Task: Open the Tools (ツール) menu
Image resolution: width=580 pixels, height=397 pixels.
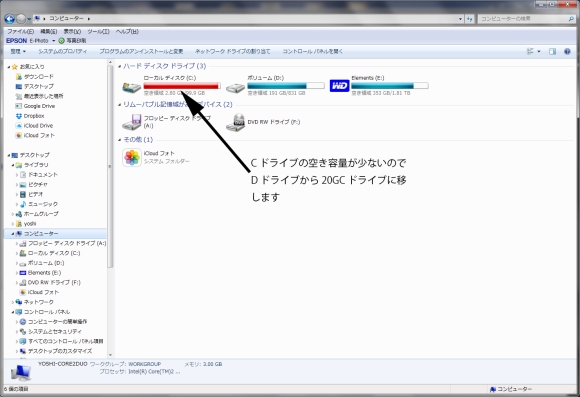Action: click(98, 31)
